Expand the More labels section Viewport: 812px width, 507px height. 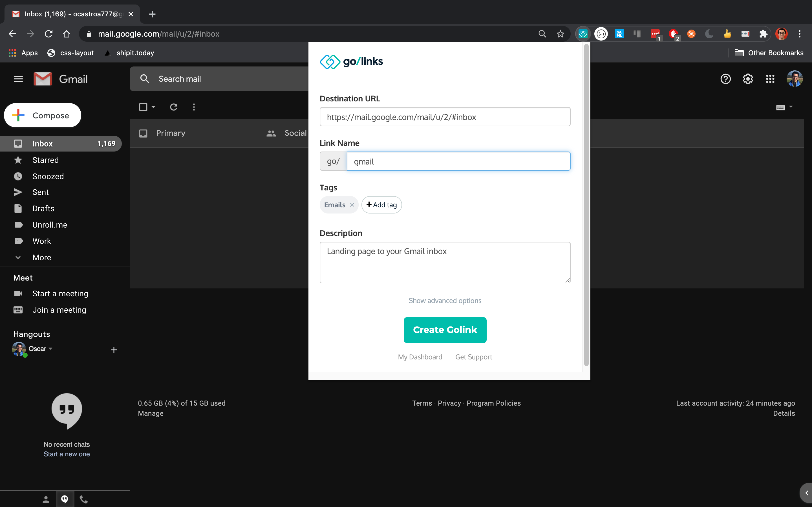coord(42,257)
